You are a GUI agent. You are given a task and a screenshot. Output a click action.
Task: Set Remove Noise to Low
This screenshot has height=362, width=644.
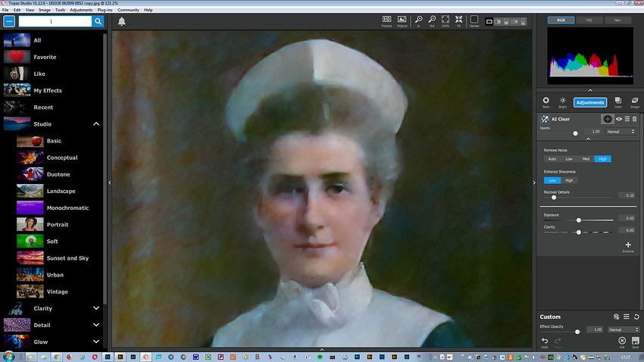pyautogui.click(x=569, y=159)
